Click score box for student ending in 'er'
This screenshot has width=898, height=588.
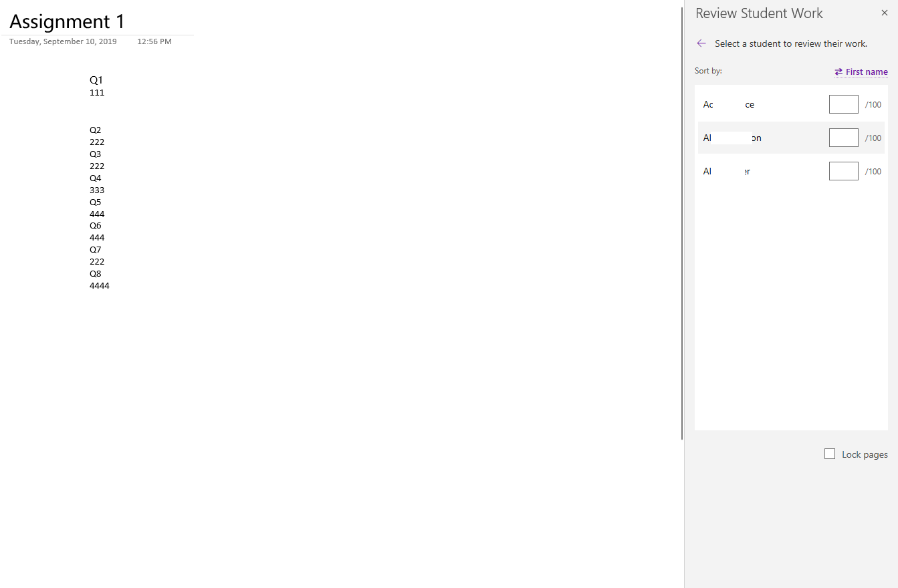tap(844, 171)
